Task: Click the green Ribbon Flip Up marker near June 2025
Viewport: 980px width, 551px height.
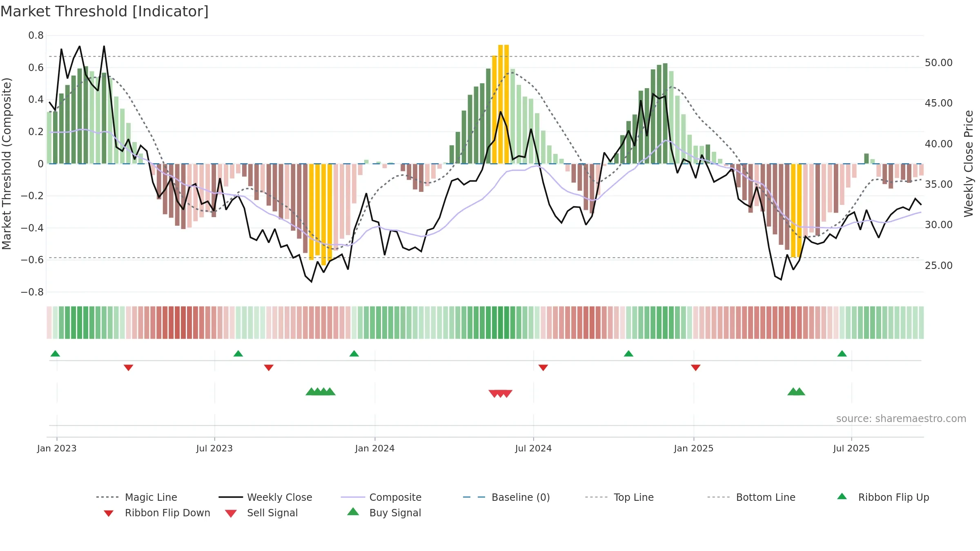Action: coord(842,353)
